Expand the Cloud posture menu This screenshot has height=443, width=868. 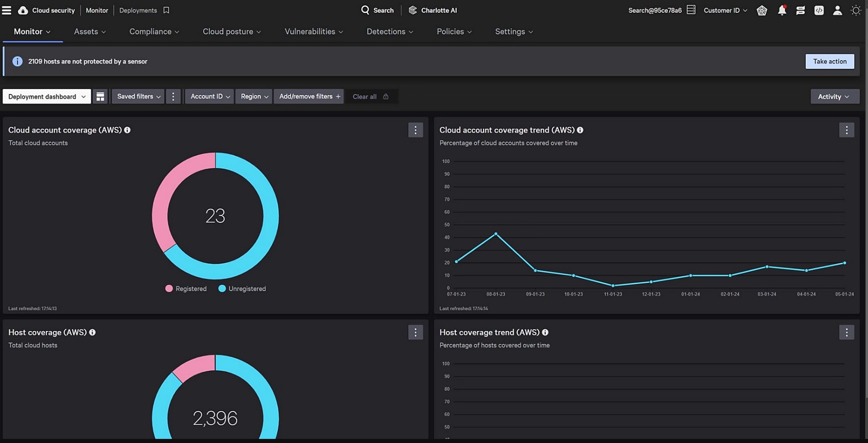click(x=232, y=32)
